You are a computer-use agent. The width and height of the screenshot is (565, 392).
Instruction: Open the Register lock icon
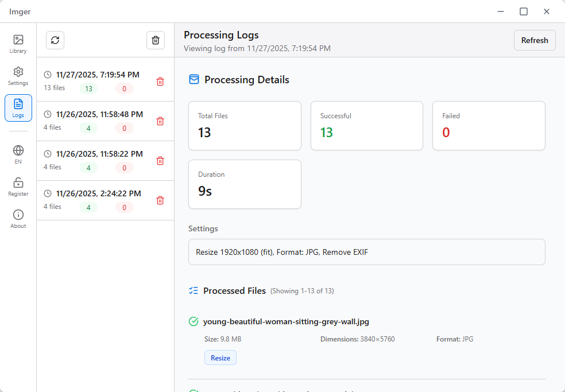pos(18,187)
